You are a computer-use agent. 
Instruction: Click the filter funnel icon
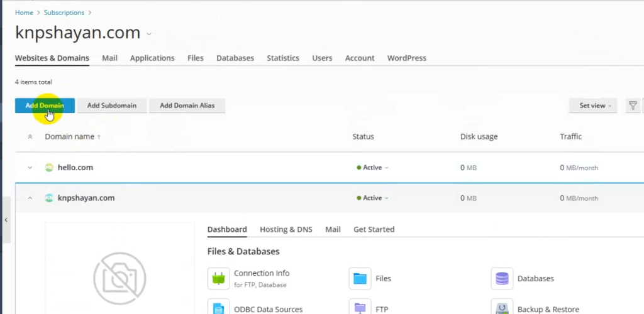pos(633,106)
